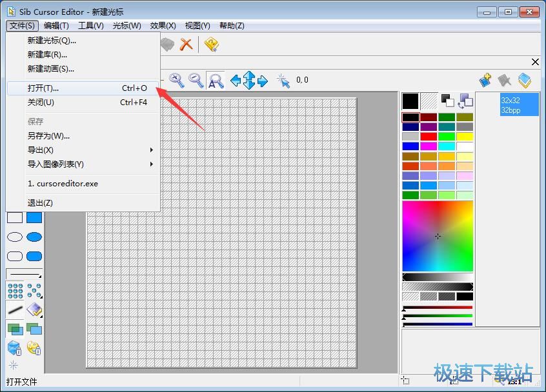Image resolution: width=546 pixels, height=392 pixels.
Task: Select the outlined rounded rectangle tool
Action: (15, 257)
